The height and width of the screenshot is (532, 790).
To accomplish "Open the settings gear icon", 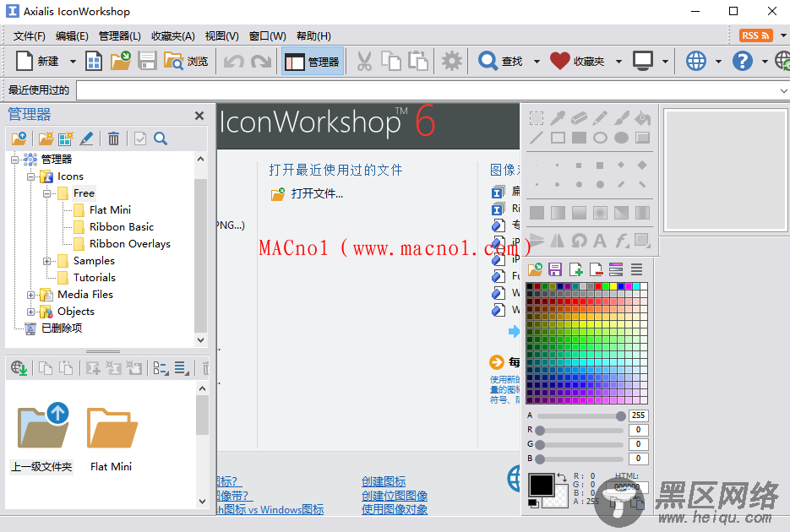I will (x=451, y=62).
